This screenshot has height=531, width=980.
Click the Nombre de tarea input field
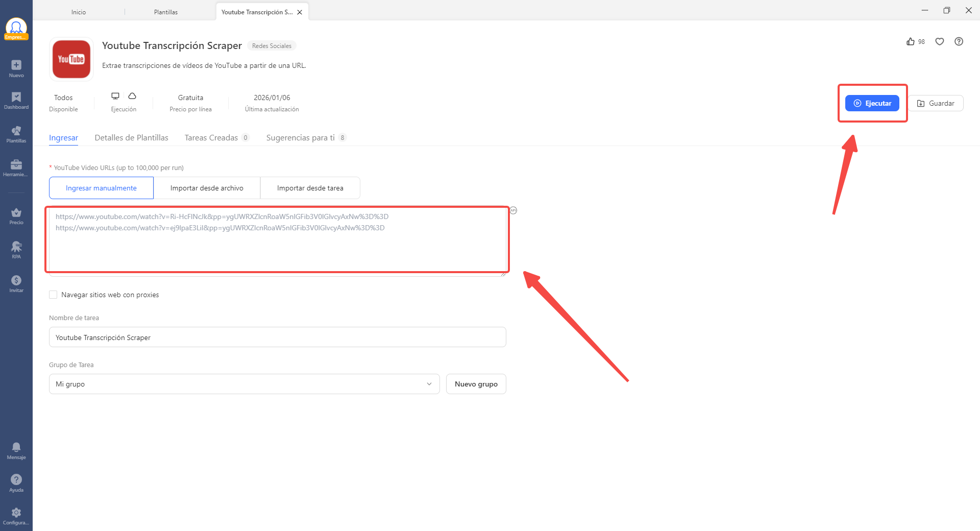[x=277, y=337]
